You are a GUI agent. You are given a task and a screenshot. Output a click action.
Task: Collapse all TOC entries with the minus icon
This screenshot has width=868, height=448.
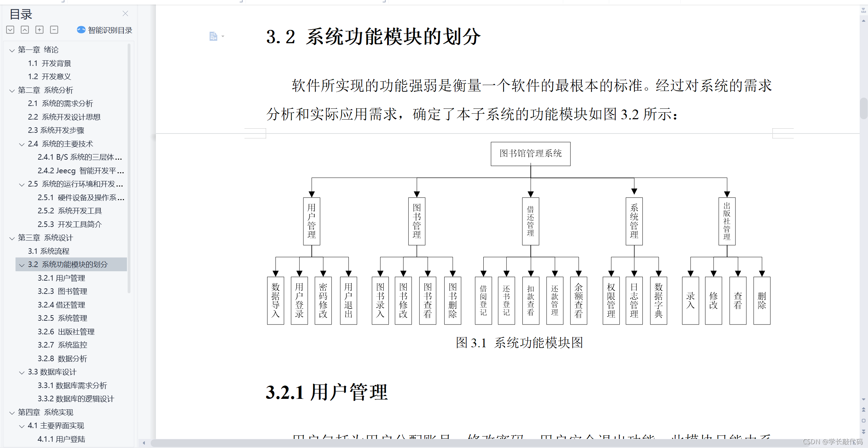click(54, 30)
